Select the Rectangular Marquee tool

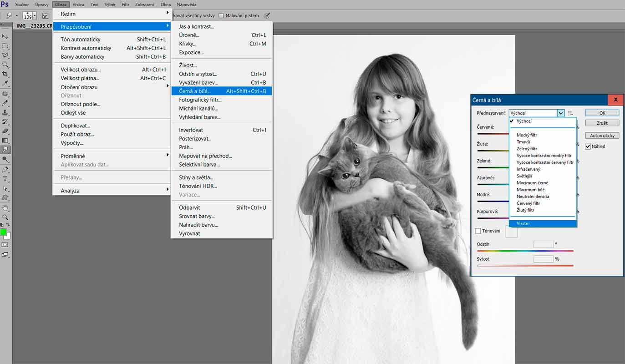pyautogui.click(x=5, y=46)
